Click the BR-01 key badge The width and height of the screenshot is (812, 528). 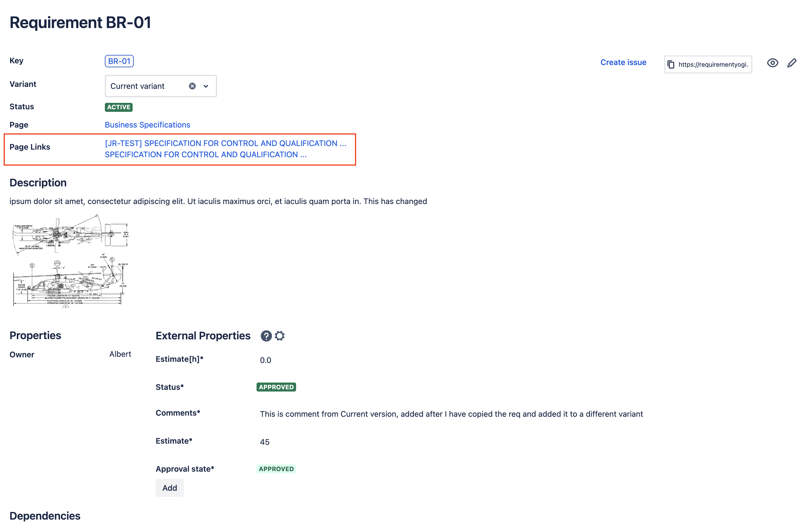[x=119, y=61]
